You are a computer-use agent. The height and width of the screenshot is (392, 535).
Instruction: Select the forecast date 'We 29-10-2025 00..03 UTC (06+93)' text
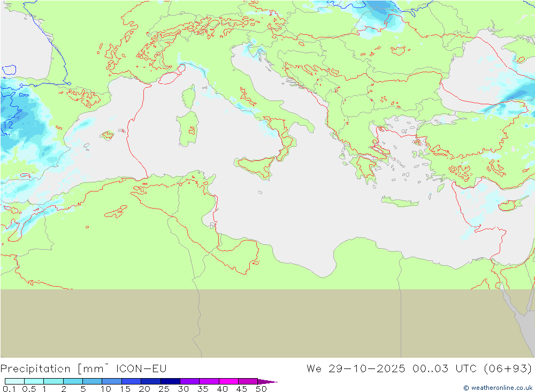419,369
